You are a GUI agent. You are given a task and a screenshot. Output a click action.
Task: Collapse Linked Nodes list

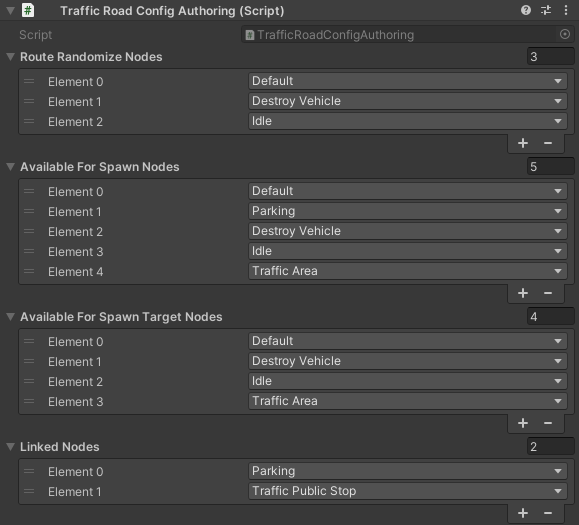click(x=10, y=446)
